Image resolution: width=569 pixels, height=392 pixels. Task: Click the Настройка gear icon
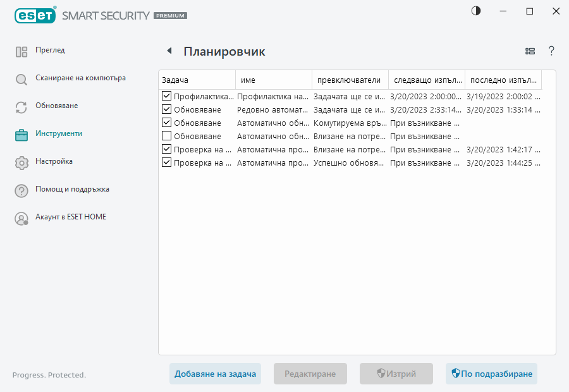21,161
